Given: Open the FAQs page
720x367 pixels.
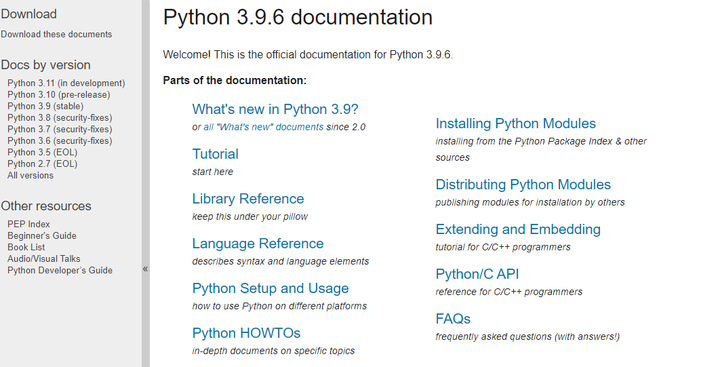Looking at the screenshot, I should pyautogui.click(x=453, y=319).
